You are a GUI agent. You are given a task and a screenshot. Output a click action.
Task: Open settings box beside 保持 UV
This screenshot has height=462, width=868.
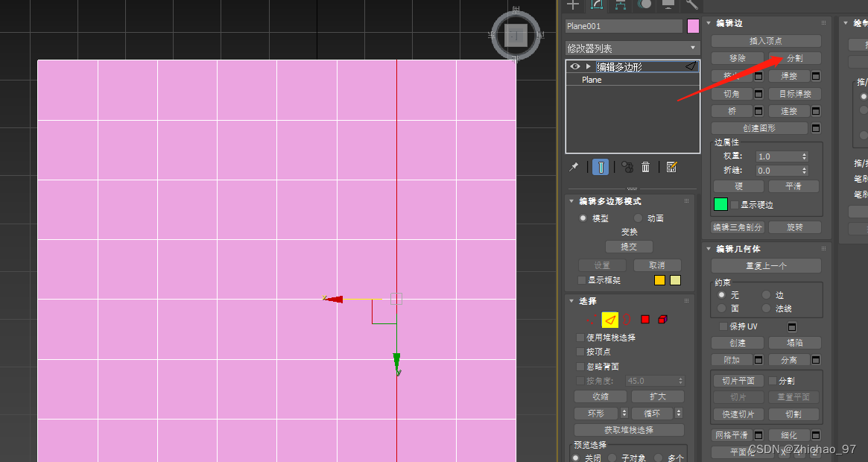792,327
